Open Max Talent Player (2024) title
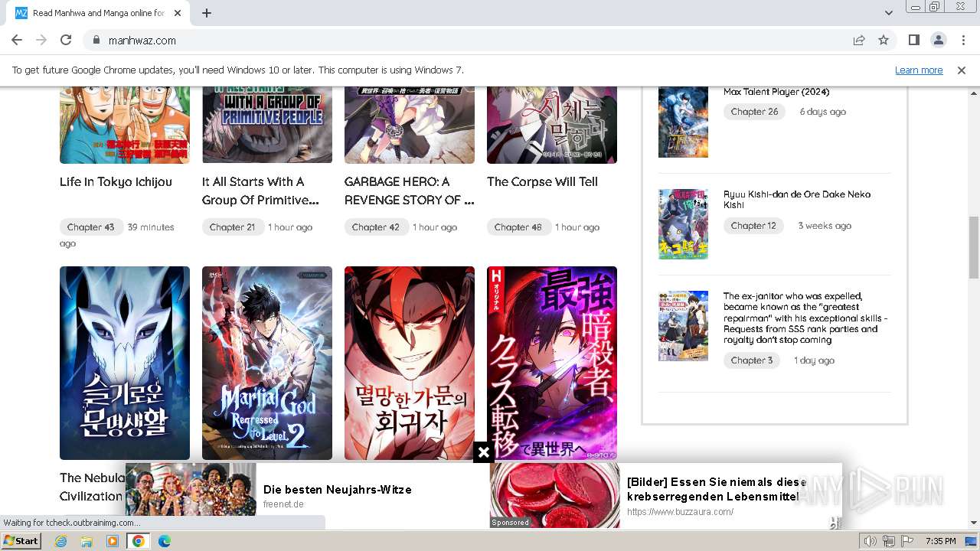The image size is (980, 551). pos(776,92)
